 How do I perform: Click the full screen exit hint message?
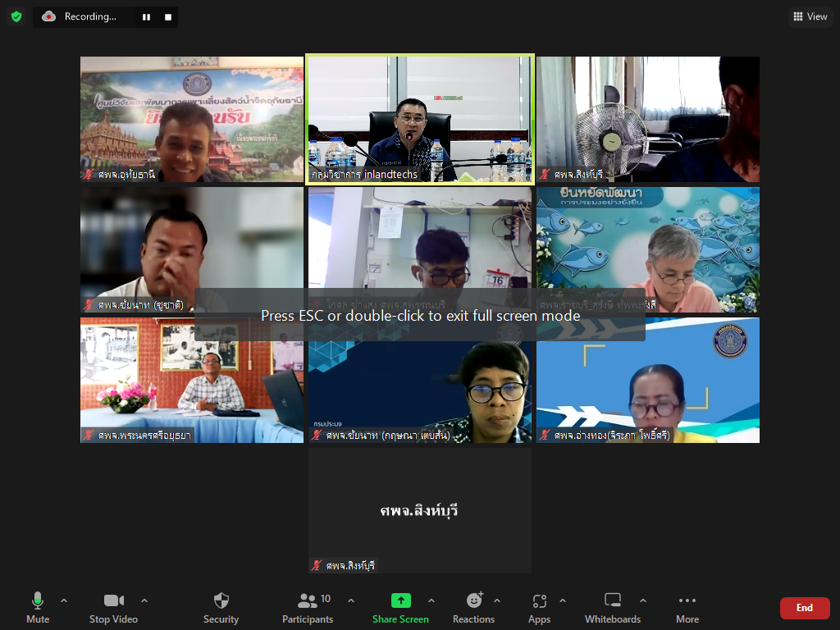pos(420,316)
